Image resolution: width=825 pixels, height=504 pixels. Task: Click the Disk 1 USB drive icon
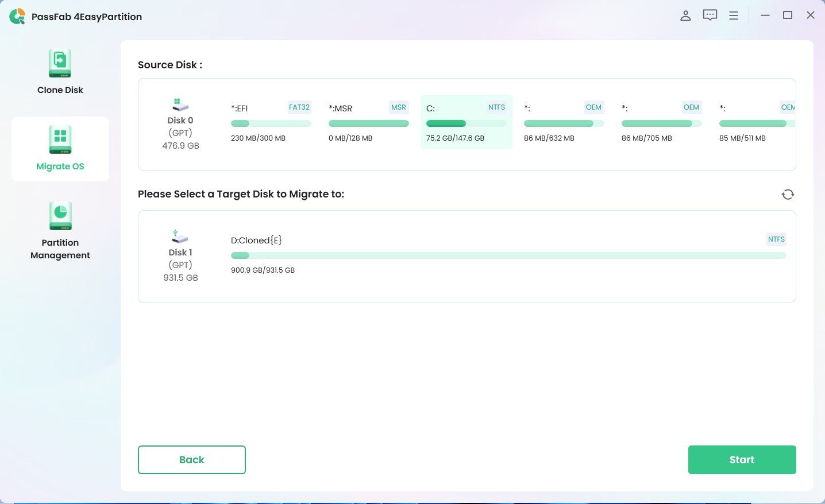pos(180,237)
